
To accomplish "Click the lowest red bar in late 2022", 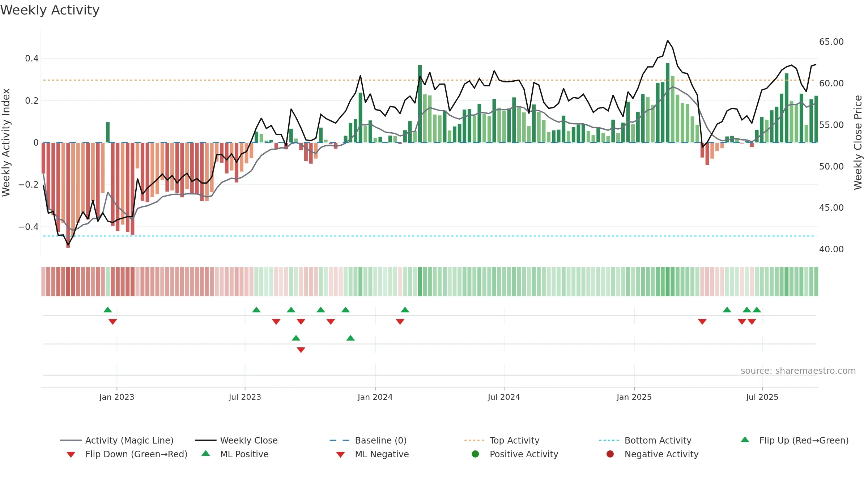I will pyautogui.click(x=68, y=195).
